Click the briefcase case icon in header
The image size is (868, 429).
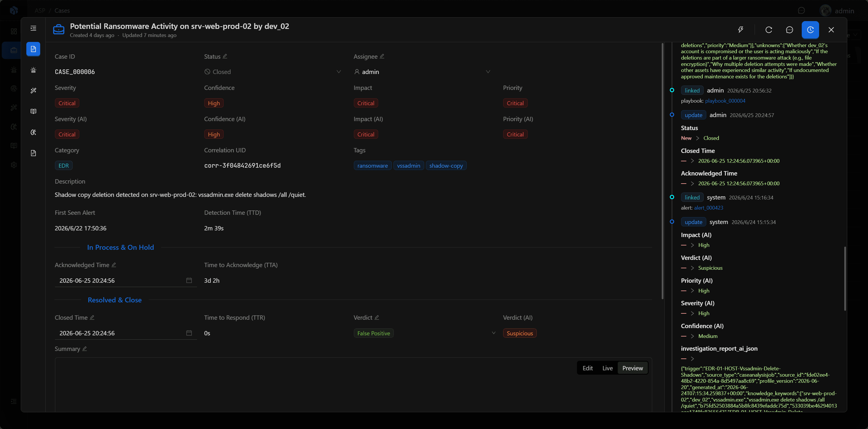pos(59,30)
